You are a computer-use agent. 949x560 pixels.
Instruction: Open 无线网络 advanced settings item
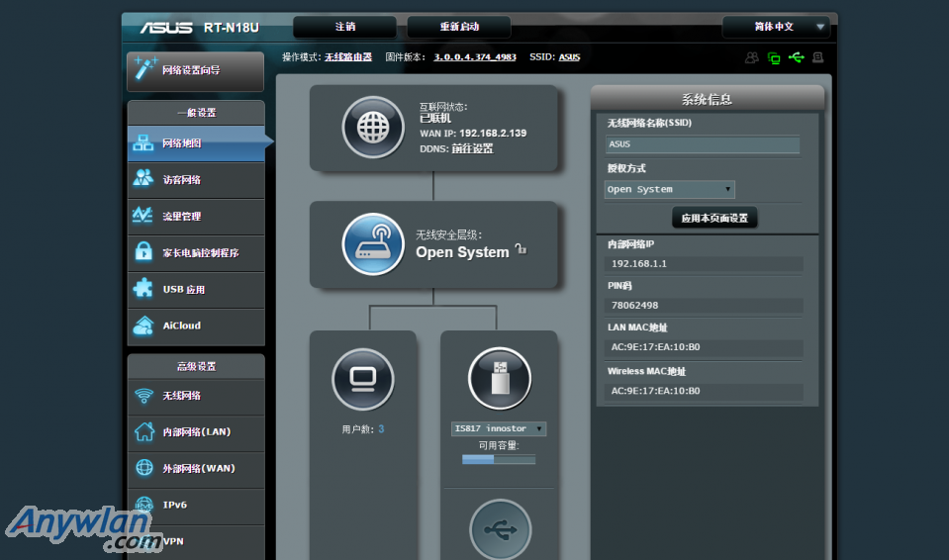tap(196, 396)
